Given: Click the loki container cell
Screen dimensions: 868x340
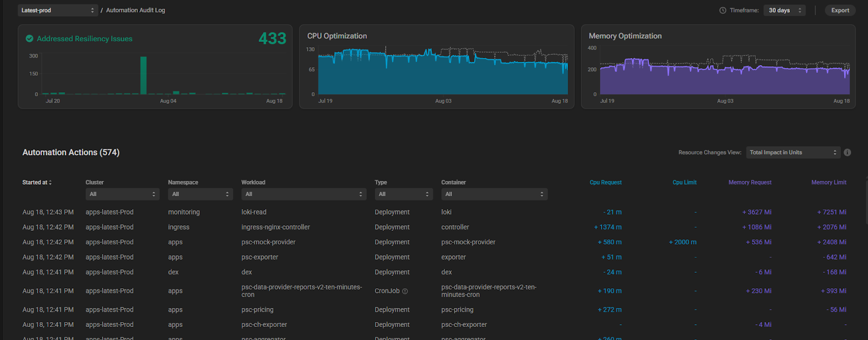Looking at the screenshot, I should pos(446,212).
